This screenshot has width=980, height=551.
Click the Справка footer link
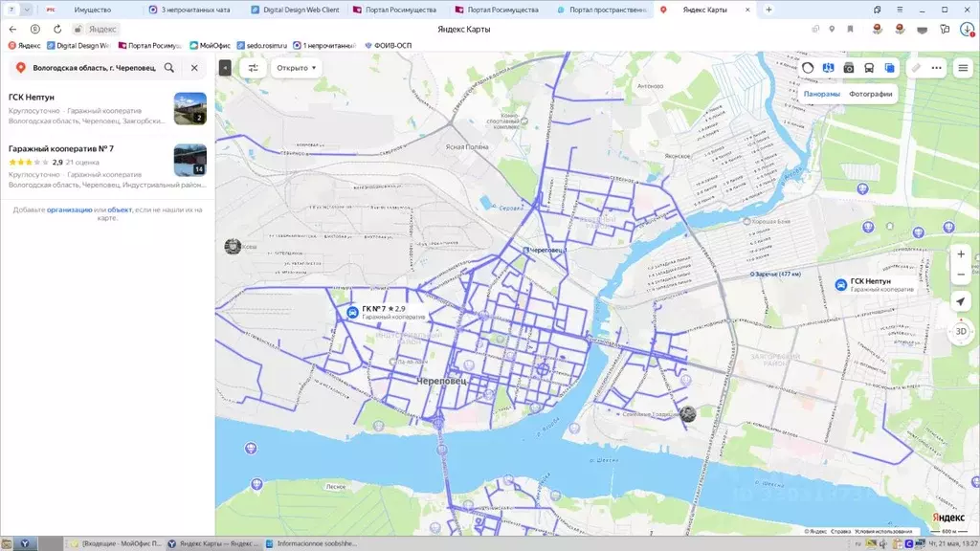(840, 531)
